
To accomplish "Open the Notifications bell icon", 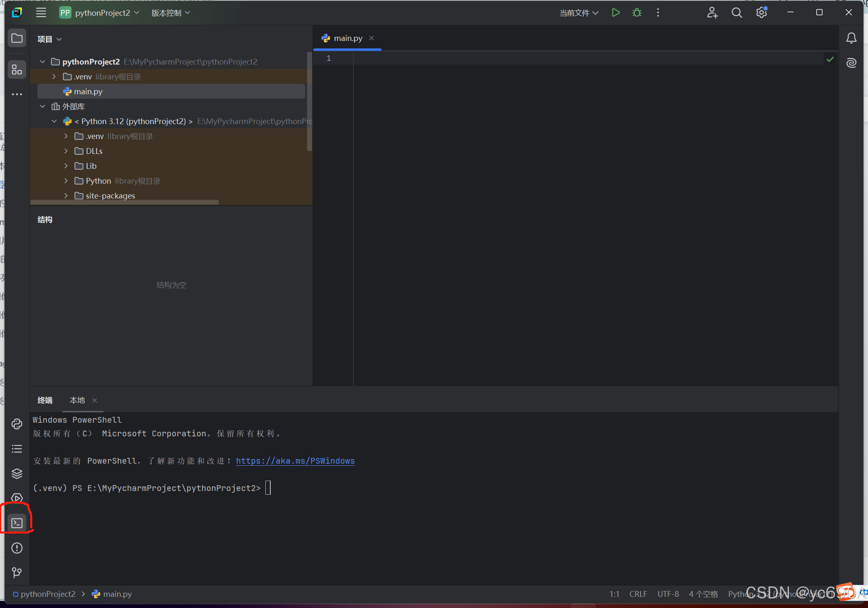I will pyautogui.click(x=851, y=38).
